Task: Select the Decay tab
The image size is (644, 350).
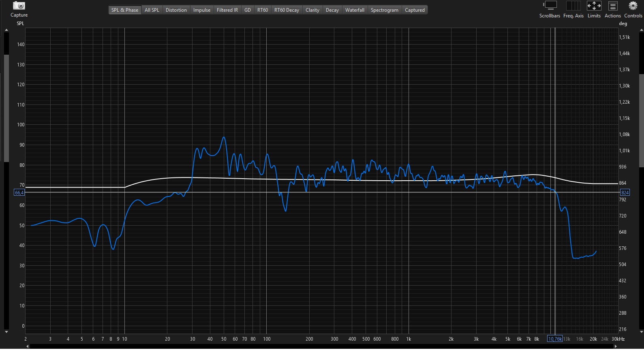Action: click(332, 10)
